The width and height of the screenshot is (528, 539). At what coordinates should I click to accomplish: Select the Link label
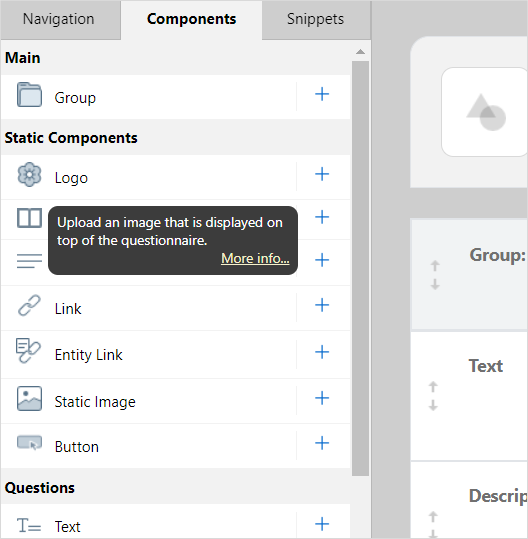tap(68, 309)
